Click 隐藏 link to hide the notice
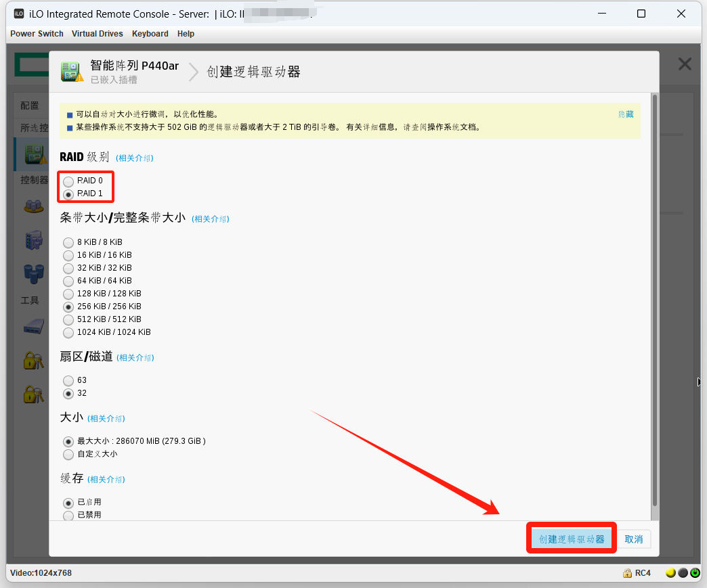 [x=626, y=114]
